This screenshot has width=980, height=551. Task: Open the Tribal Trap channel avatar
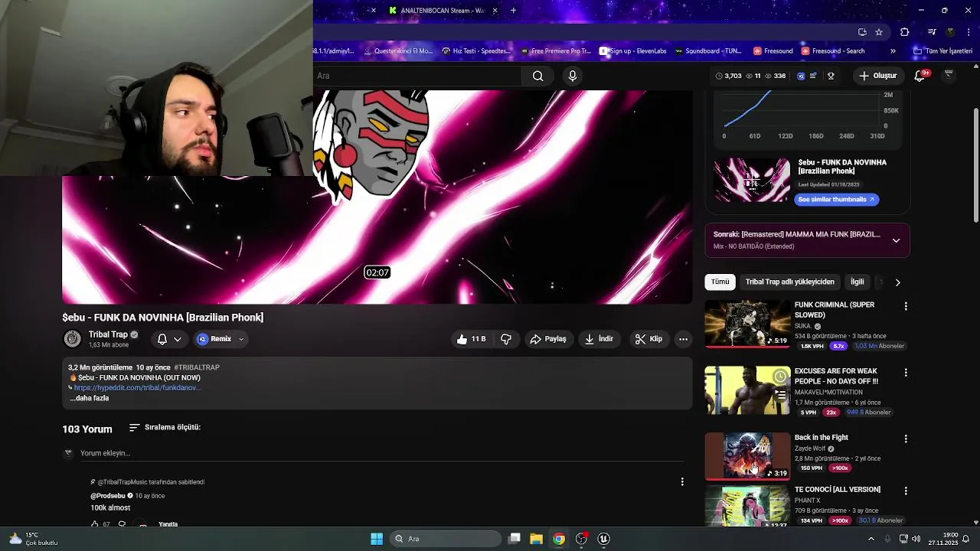click(x=72, y=339)
